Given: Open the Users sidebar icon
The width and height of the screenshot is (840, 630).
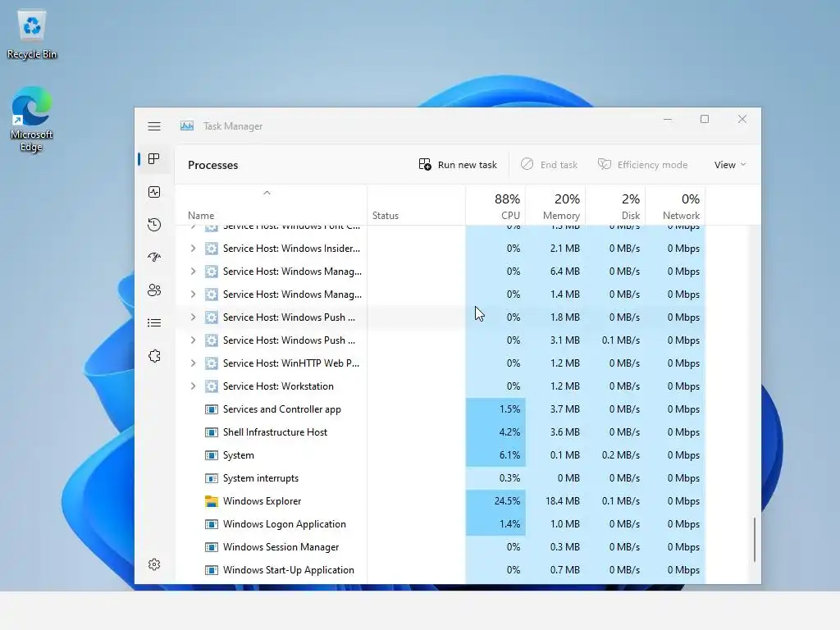Looking at the screenshot, I should pos(154,290).
